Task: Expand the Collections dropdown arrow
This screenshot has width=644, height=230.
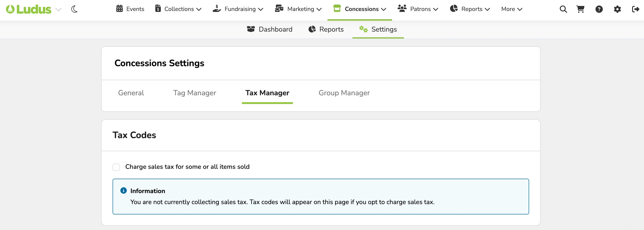Action: coord(199,10)
